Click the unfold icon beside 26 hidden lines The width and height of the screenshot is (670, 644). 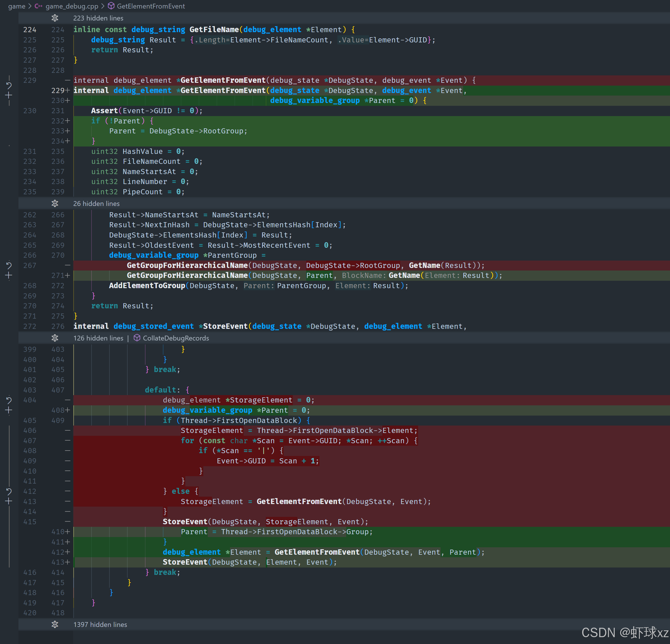(x=55, y=203)
